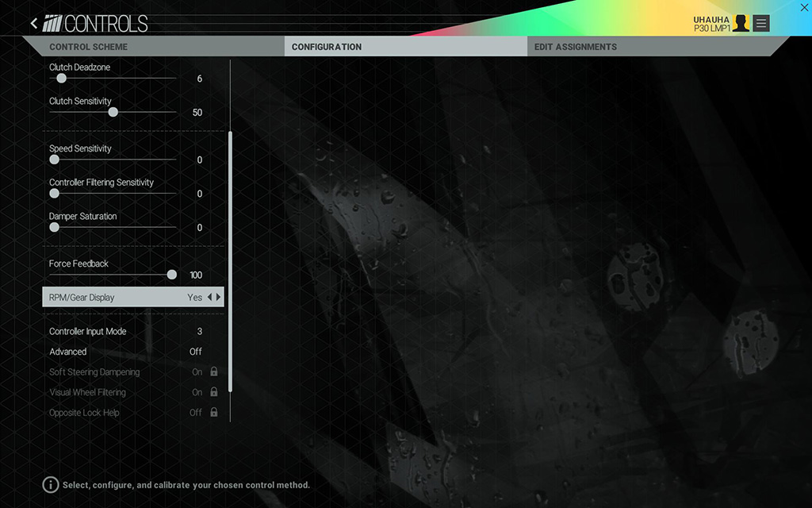
Task: Open the hamburger menu in the header
Action: coord(760,23)
